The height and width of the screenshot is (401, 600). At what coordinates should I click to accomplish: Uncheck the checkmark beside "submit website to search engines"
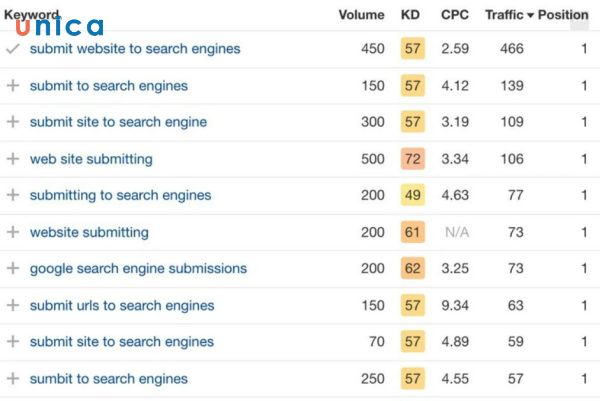pos(13,49)
